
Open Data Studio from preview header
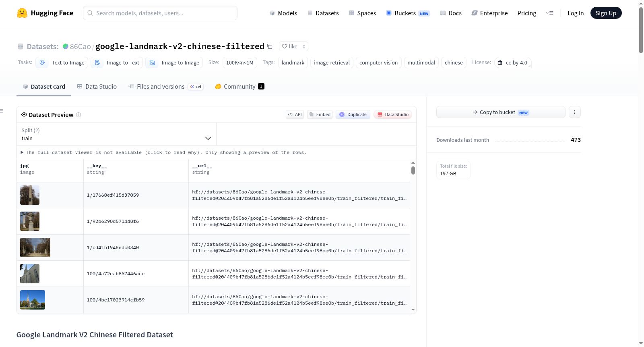[x=393, y=114]
